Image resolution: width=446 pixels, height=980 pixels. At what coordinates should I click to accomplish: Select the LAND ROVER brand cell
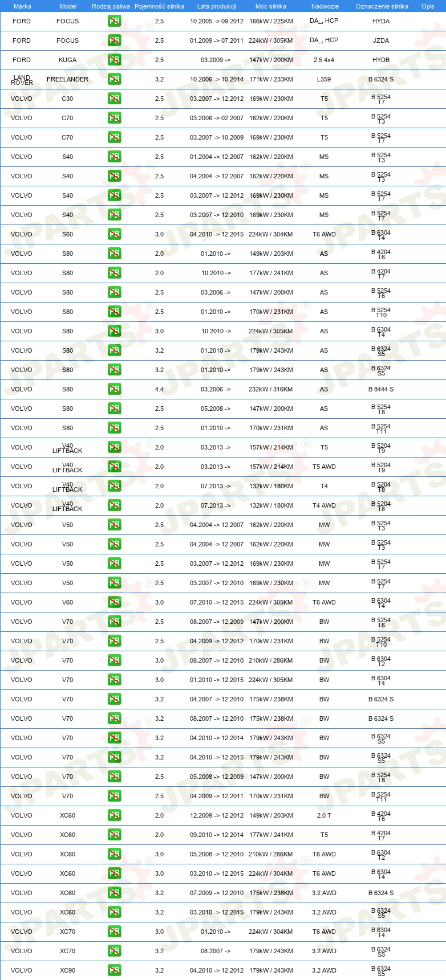22,80
